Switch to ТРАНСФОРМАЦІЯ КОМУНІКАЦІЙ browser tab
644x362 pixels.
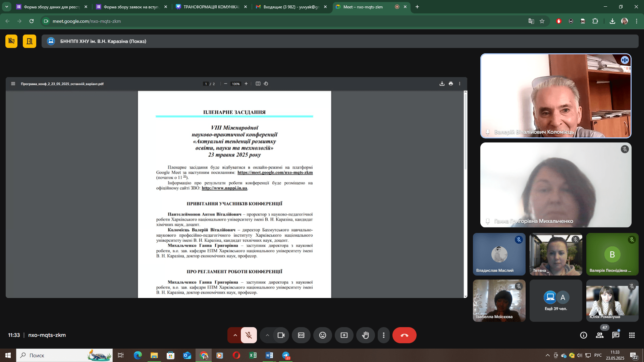point(211,7)
